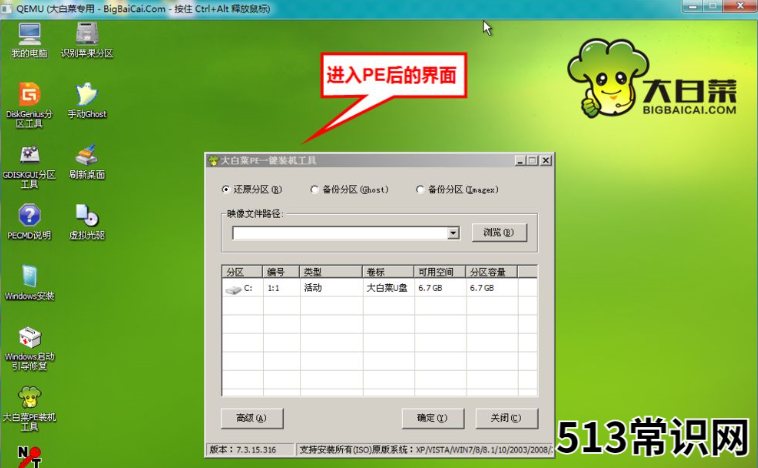Screen dimensions: 758x468
Task: Launch DiskGenius分区工具 from the desktop
Action: (x=29, y=105)
